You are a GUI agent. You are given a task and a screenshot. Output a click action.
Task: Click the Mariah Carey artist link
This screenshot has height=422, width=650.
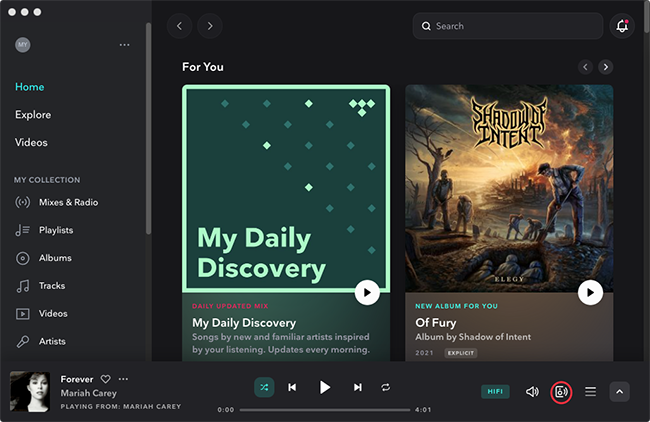click(x=89, y=393)
